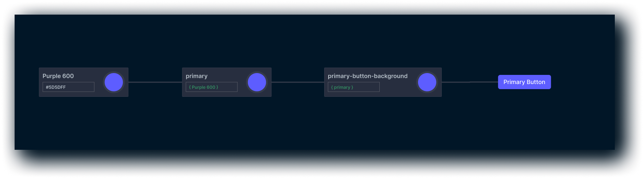
Task: Click connector line between Purple 600 and primary
Action: click(x=155, y=82)
